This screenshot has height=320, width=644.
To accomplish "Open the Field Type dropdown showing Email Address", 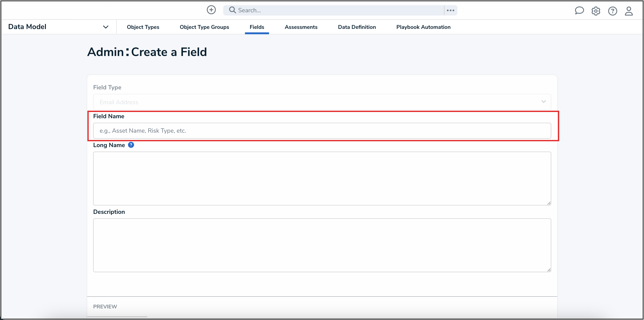I will (322, 102).
